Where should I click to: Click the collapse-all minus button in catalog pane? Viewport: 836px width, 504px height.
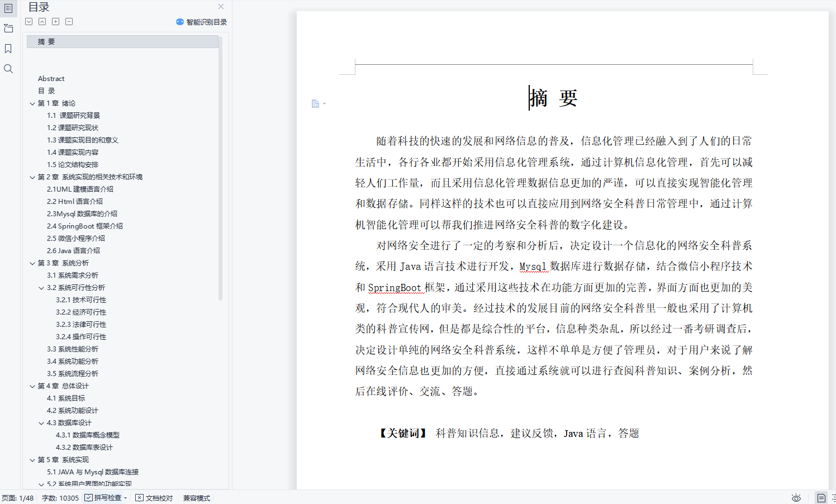click(69, 21)
